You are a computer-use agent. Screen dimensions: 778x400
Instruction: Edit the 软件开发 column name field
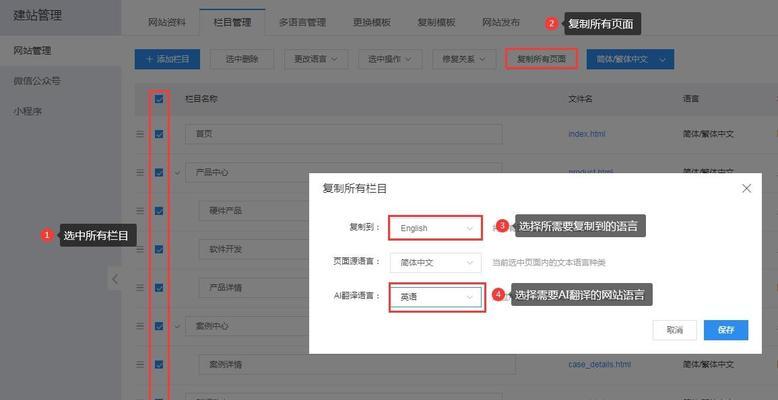(x=254, y=249)
